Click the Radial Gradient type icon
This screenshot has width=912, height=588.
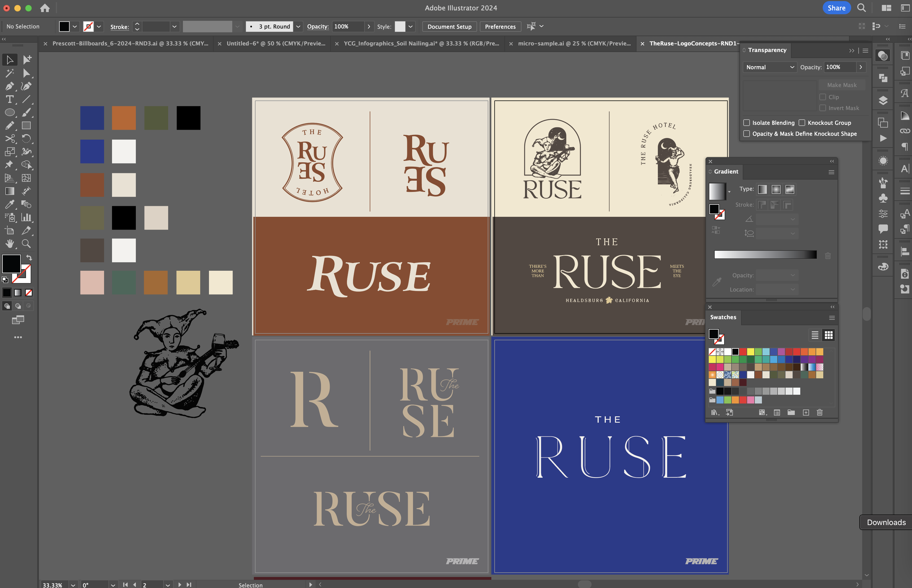tap(776, 189)
